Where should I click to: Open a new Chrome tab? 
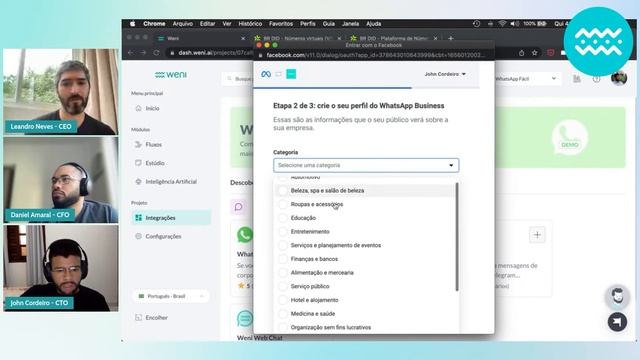(451, 38)
